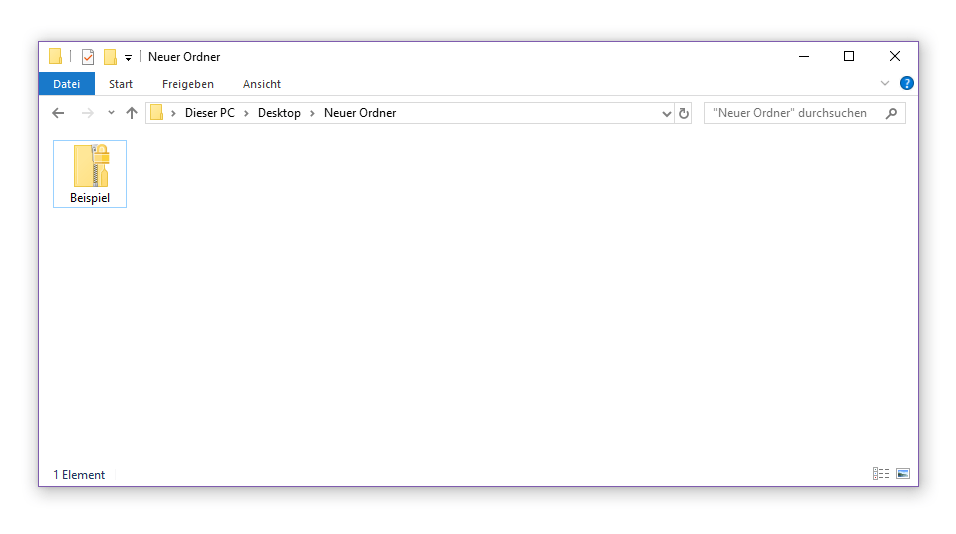This screenshot has width=956, height=534.
Task: Go forward with the right arrow
Action: pyautogui.click(x=88, y=113)
